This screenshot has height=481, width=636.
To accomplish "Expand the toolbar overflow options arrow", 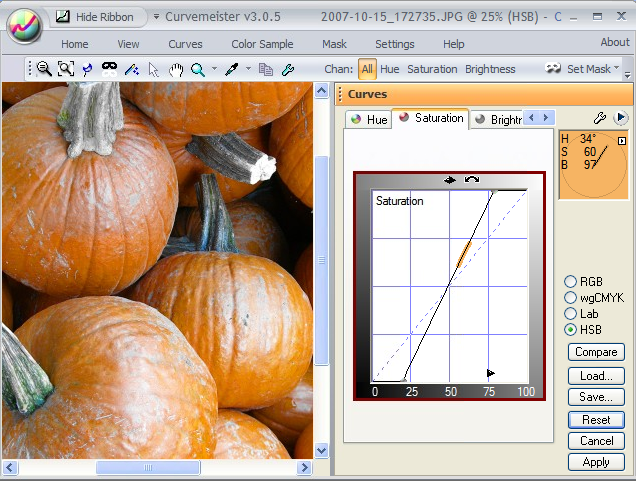I will coord(627,74).
